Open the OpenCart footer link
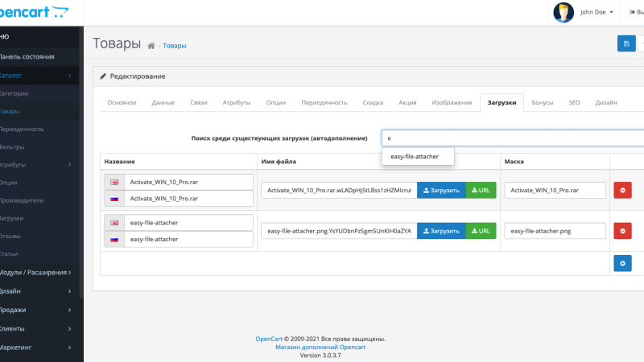Image resolution: width=644 pixels, height=362 pixels. pyautogui.click(x=269, y=339)
